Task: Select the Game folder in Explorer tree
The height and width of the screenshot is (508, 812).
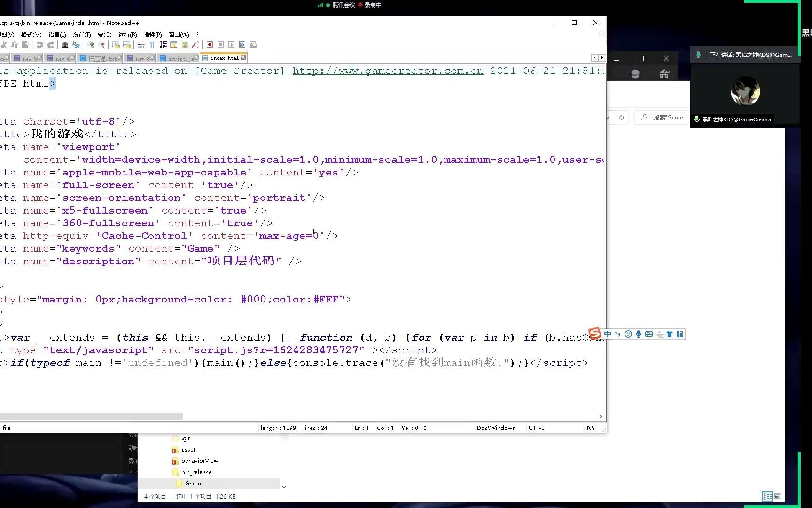Action: pyautogui.click(x=193, y=484)
